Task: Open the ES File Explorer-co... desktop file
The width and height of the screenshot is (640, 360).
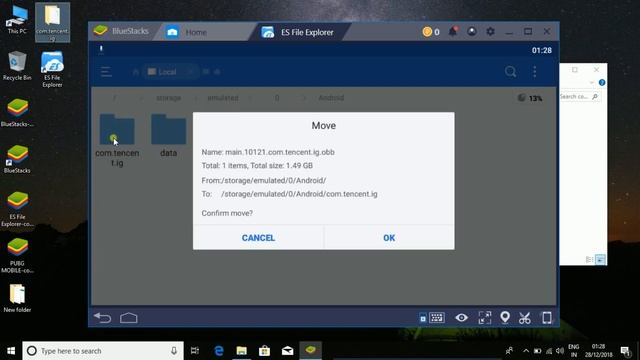Action: [x=17, y=209]
